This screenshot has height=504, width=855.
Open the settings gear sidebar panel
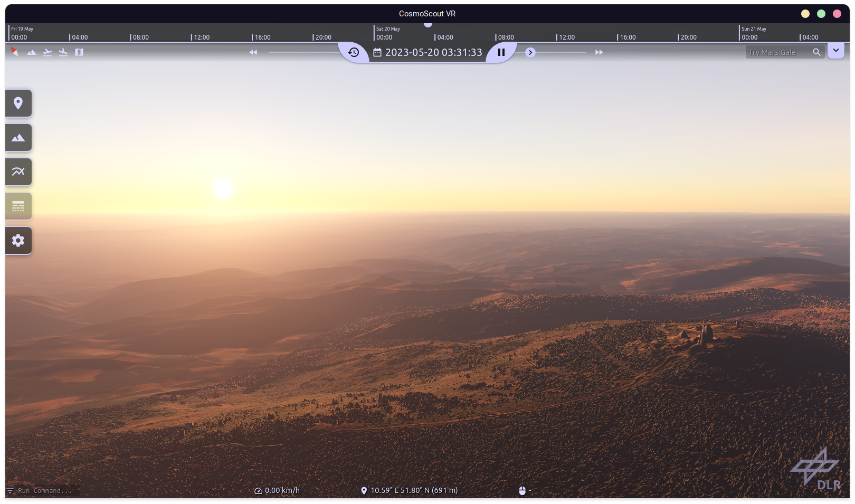(x=18, y=241)
